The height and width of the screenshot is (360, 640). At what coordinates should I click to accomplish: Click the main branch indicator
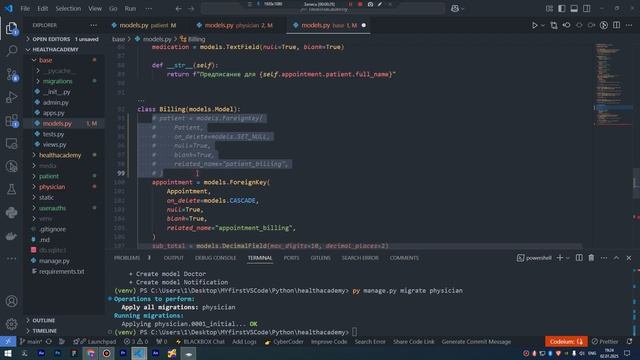[x=31, y=342]
